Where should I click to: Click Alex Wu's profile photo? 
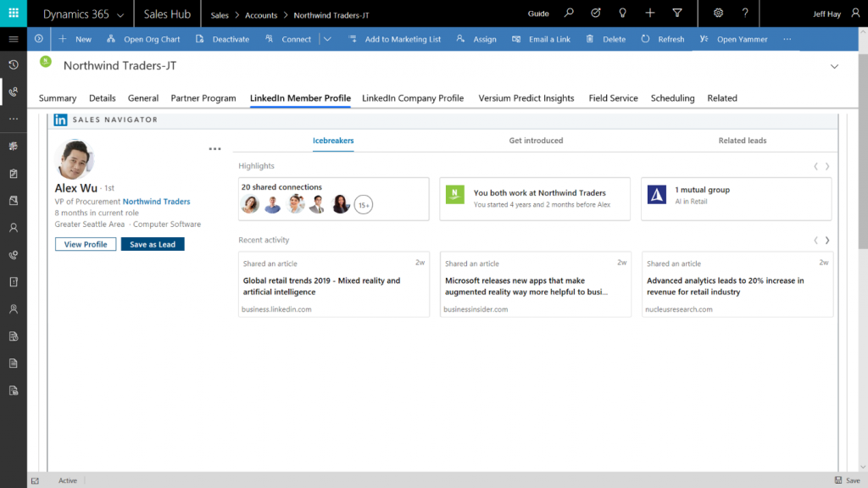pos(74,159)
